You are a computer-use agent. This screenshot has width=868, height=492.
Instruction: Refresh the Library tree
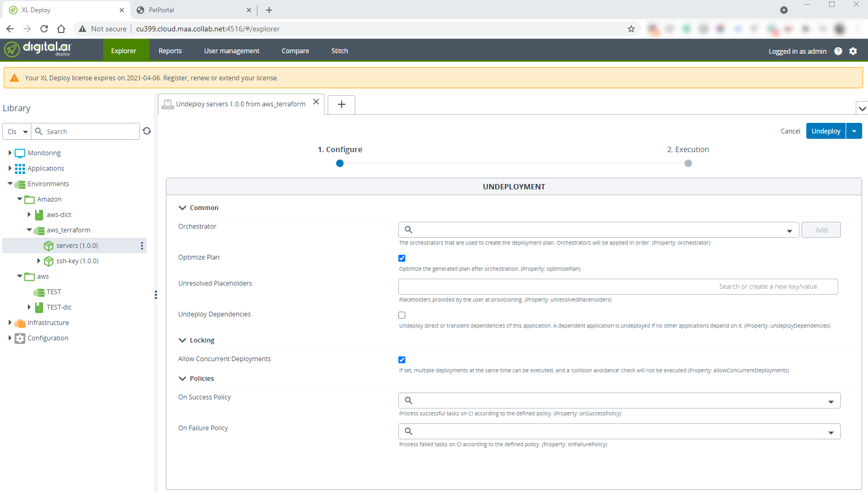(x=147, y=131)
